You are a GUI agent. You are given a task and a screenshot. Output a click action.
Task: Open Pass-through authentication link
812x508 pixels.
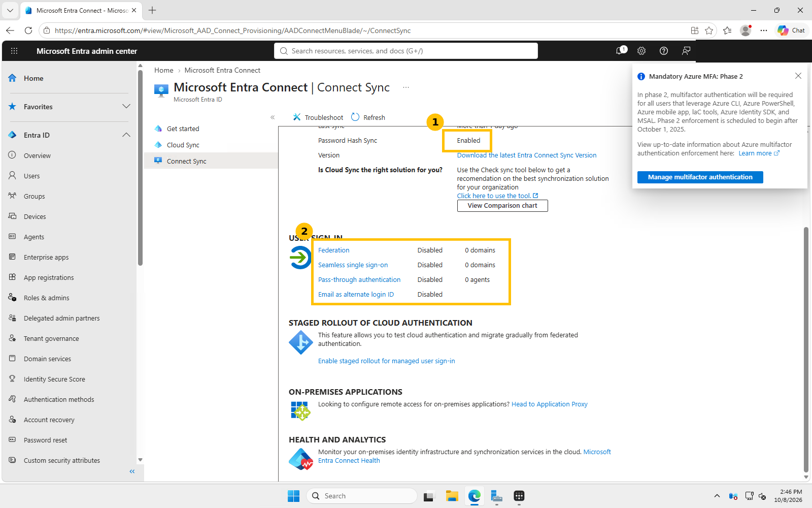[x=359, y=280]
